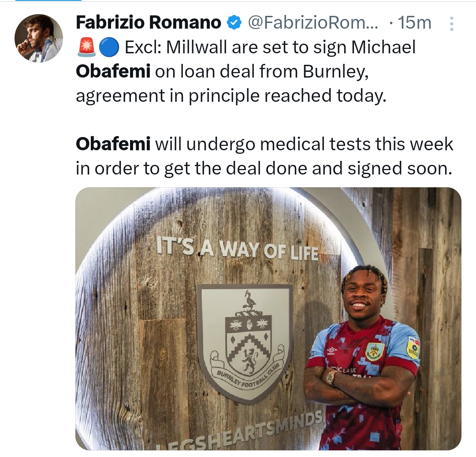Open the three-dot more options menu
The height and width of the screenshot is (457, 476).
[451, 24]
